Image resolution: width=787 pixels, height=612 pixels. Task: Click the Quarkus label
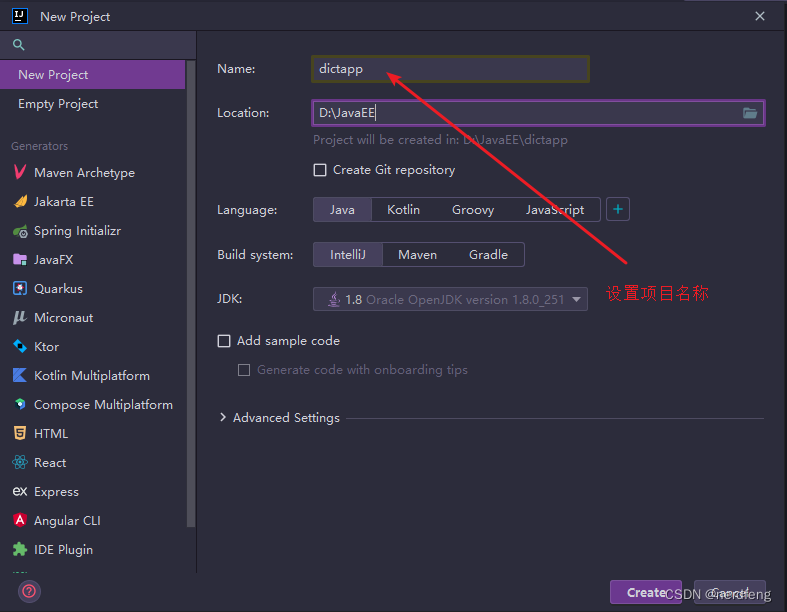tap(58, 289)
